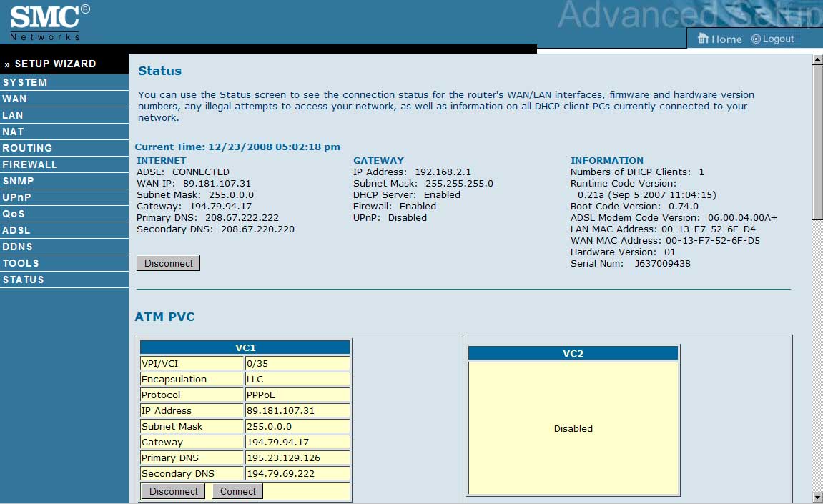The height and width of the screenshot is (504, 823).
Task: Open ADSL parameters page
Action: tap(16, 230)
